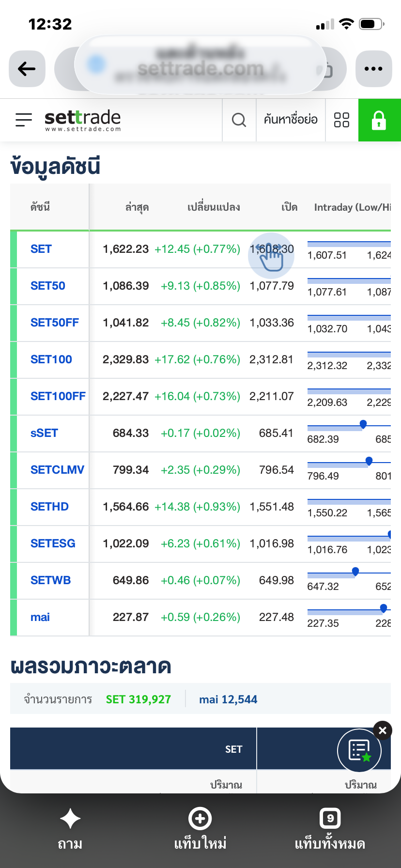This screenshot has height=868, width=401.
Task: Tap the ค้นหาชื่อย่อ symbol search field
Action: click(x=291, y=120)
